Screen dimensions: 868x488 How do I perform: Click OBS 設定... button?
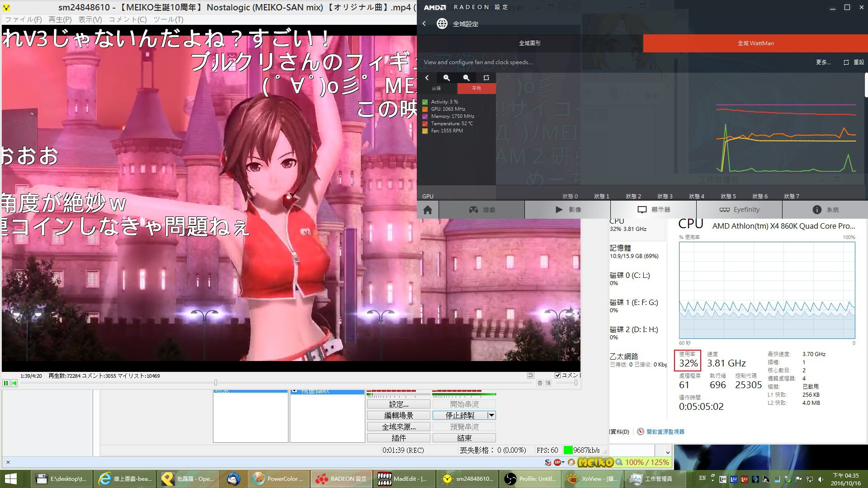[x=398, y=404]
